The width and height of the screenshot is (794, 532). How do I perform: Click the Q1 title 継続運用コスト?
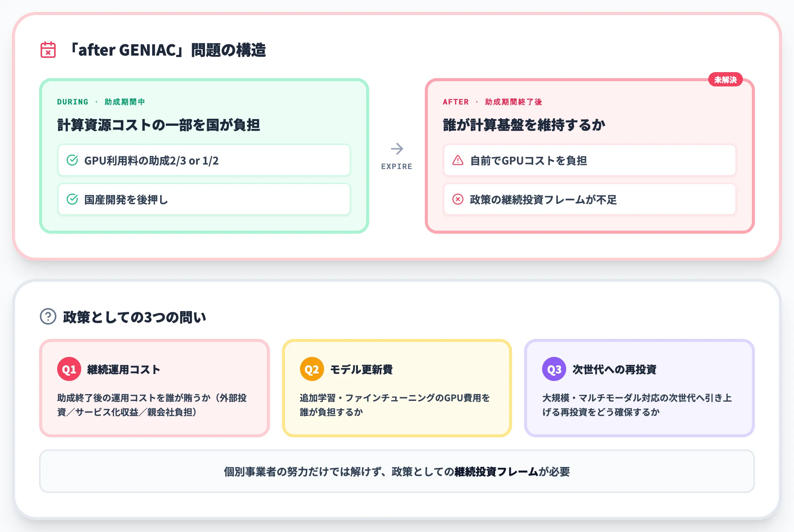124,369
